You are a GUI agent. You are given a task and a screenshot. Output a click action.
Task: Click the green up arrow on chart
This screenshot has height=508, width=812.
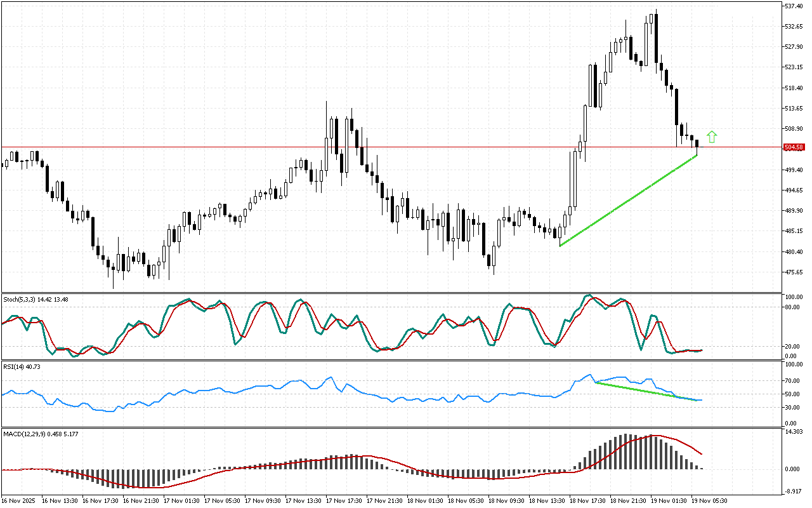(712, 137)
